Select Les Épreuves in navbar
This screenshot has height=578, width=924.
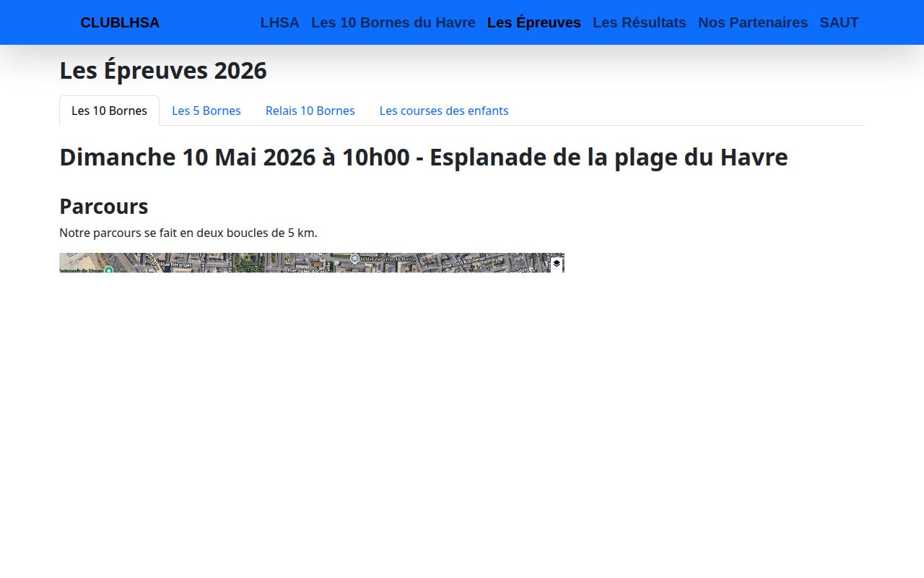[x=534, y=22]
